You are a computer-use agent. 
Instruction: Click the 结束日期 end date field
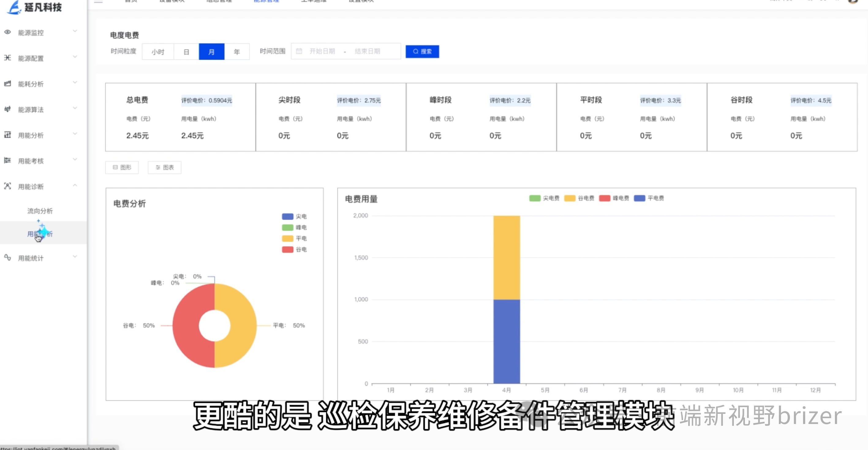tap(367, 51)
